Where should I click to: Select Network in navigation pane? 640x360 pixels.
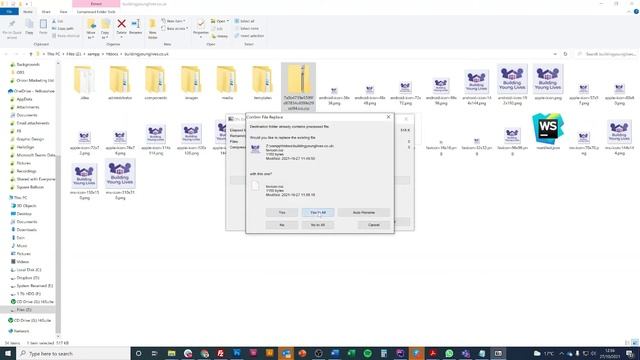[x=21, y=331]
